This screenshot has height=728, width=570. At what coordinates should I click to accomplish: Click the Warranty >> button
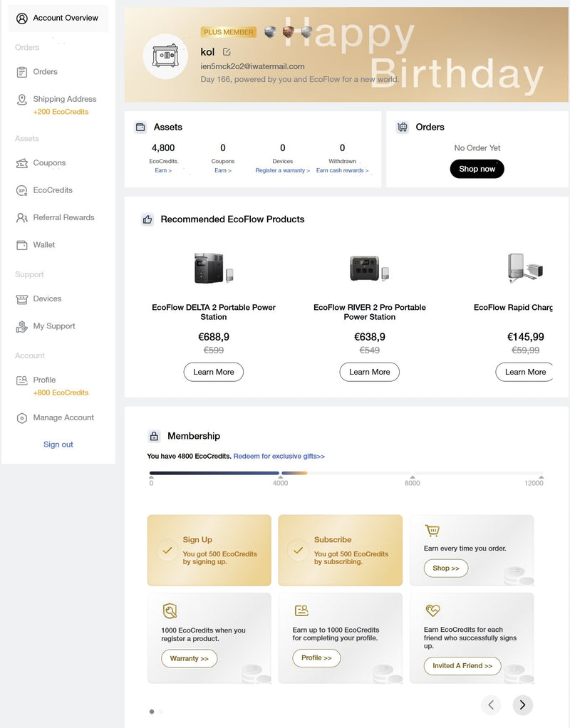189,658
